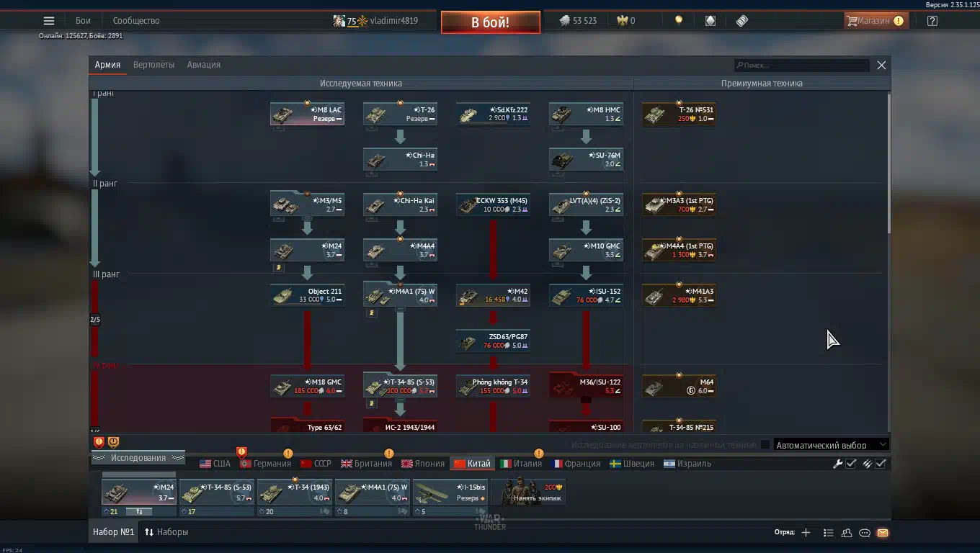Screen dimensions: 980x553
Task: Select the M18 GMC research card
Action: coord(307,386)
